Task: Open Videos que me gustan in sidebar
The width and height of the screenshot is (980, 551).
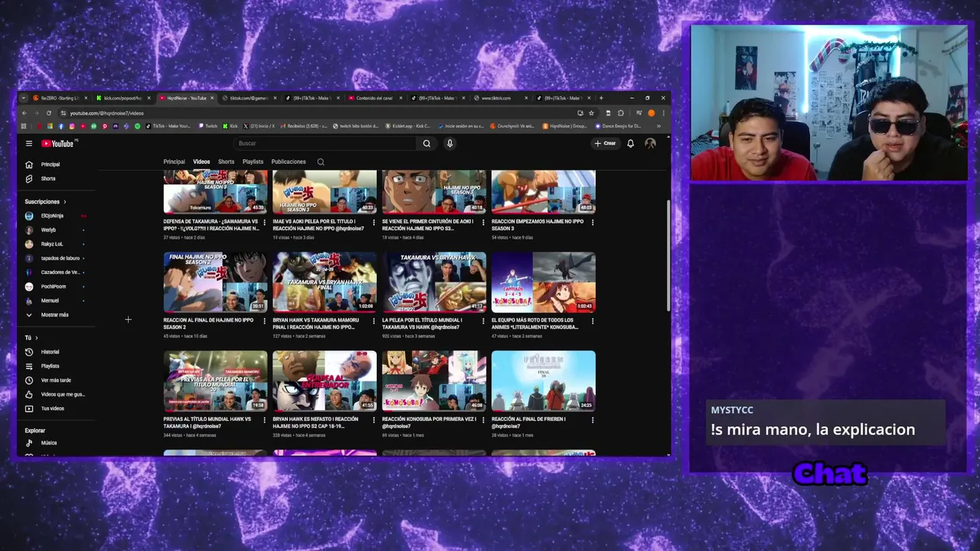Action: click(x=57, y=394)
